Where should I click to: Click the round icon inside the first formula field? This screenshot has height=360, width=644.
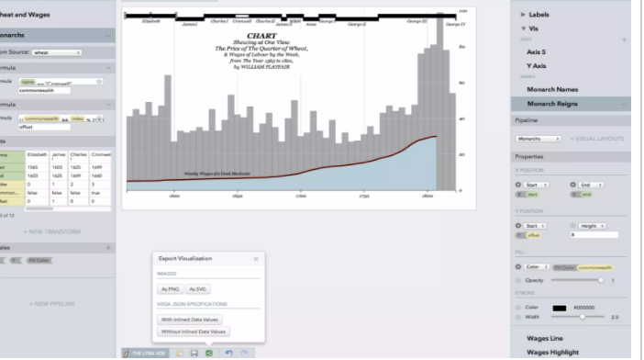[99, 82]
